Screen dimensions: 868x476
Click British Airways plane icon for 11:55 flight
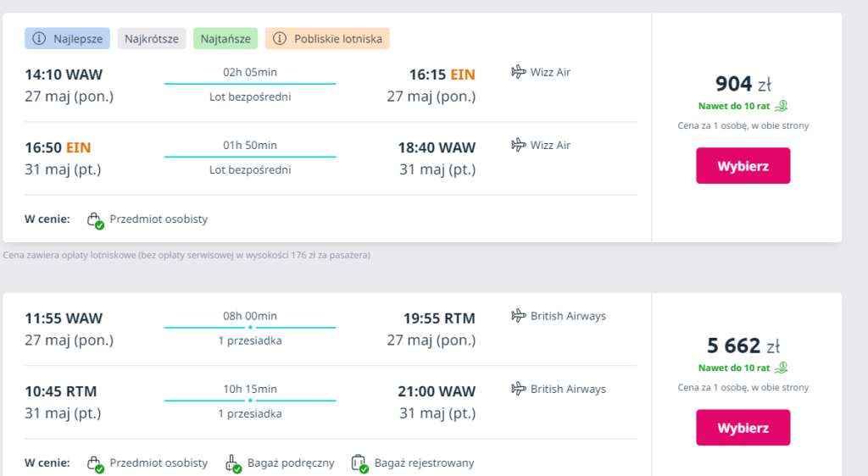(x=519, y=316)
